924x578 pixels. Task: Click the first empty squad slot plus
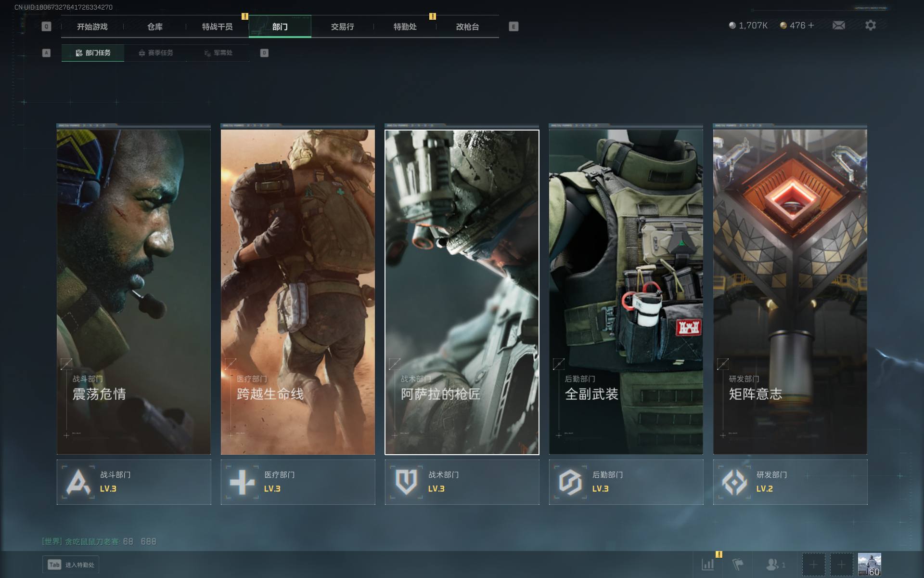coord(813,565)
